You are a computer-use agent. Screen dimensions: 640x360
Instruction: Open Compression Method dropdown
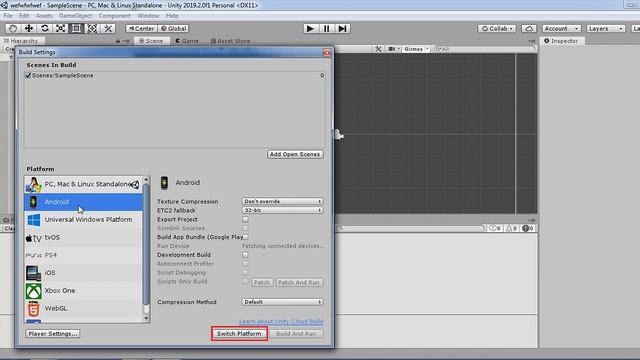282,302
